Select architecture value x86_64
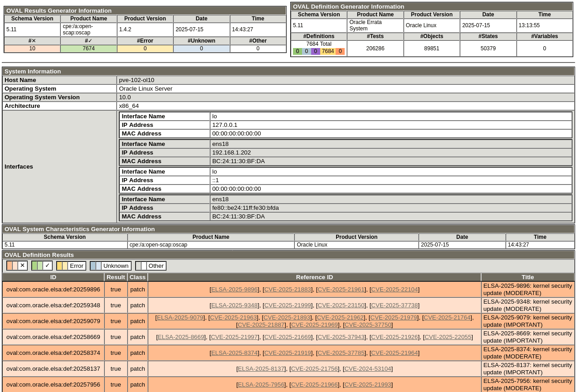576x392 pixels. [129, 106]
